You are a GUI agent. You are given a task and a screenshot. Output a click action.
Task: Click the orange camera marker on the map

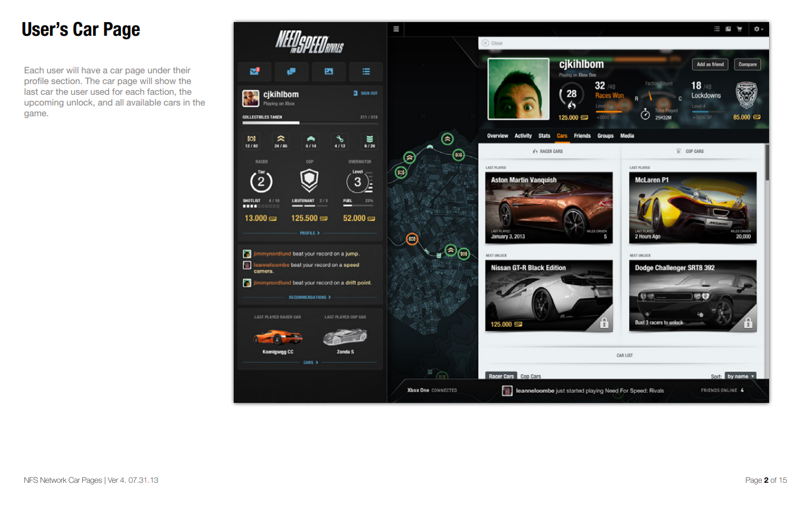[x=411, y=239]
